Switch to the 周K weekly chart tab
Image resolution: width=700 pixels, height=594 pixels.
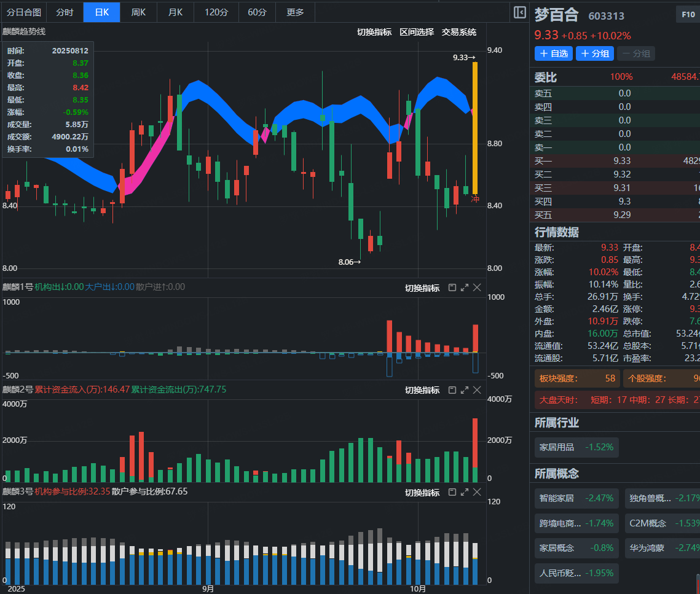138,12
